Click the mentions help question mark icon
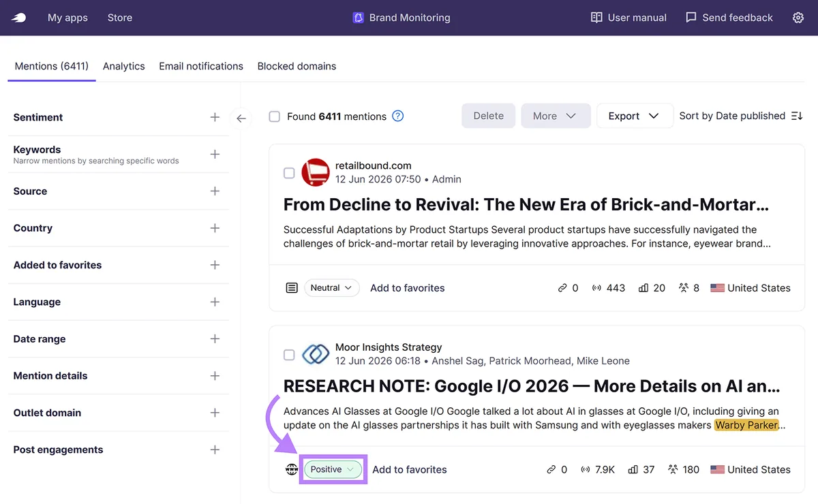Viewport: 818px width, 504px height. tap(398, 116)
